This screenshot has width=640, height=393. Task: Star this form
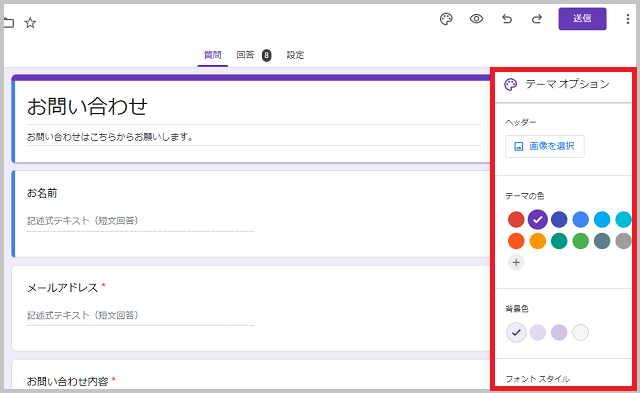(30, 23)
